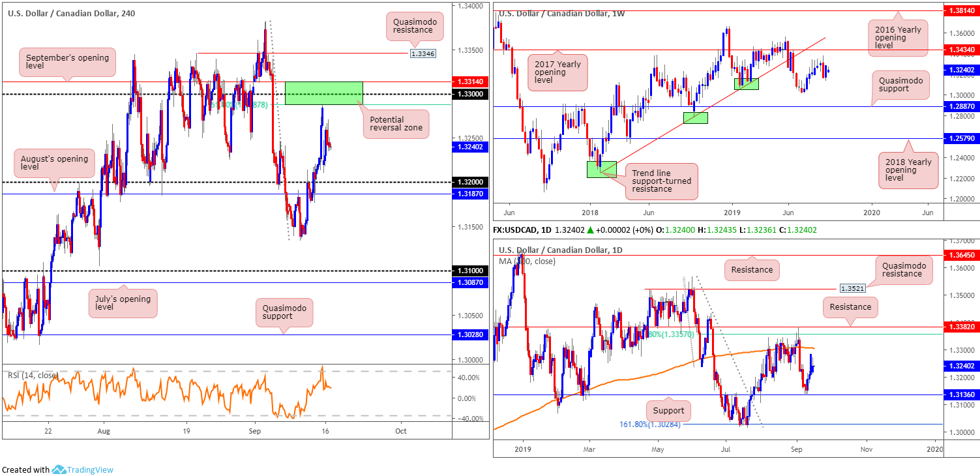
Task: Select the '161.80%(1.30284)' Fibonacci label
Action: tap(650, 424)
